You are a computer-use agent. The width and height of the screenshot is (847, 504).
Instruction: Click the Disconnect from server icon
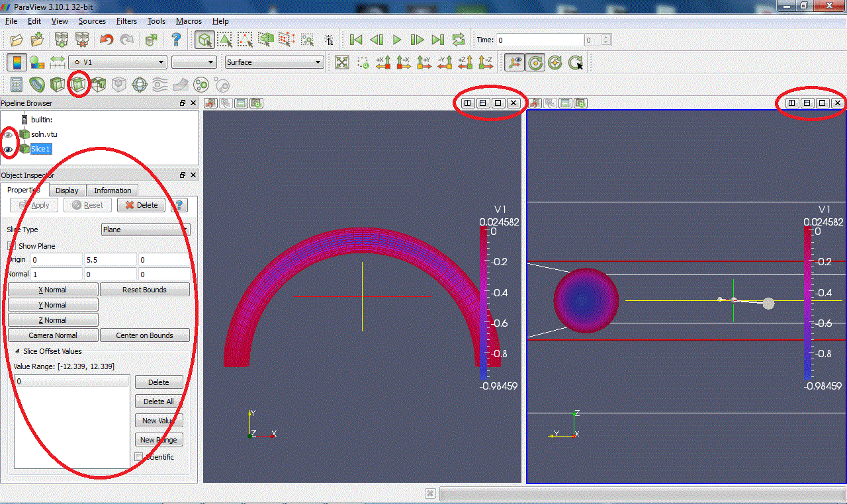82,40
